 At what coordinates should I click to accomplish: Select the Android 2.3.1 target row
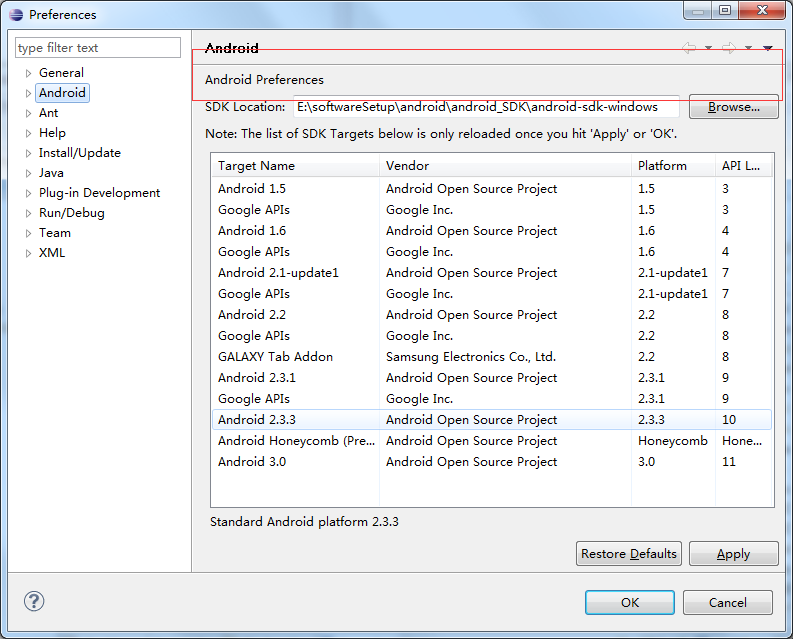(492, 378)
